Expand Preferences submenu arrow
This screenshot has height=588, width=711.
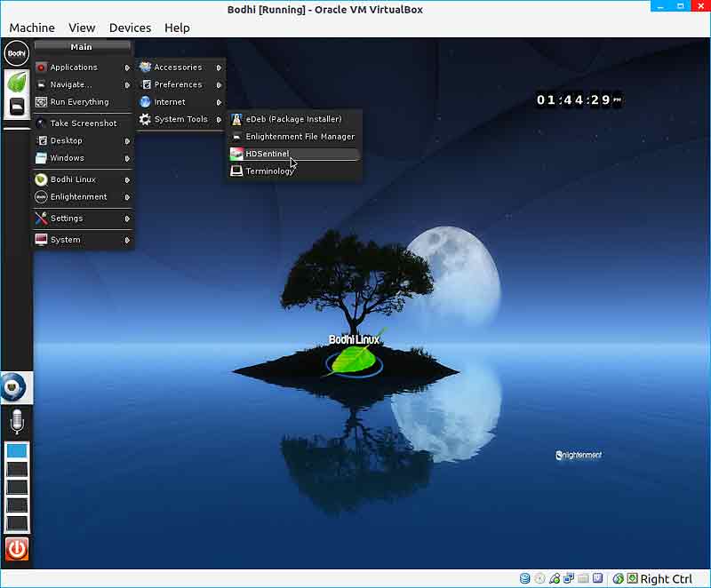pyautogui.click(x=219, y=85)
